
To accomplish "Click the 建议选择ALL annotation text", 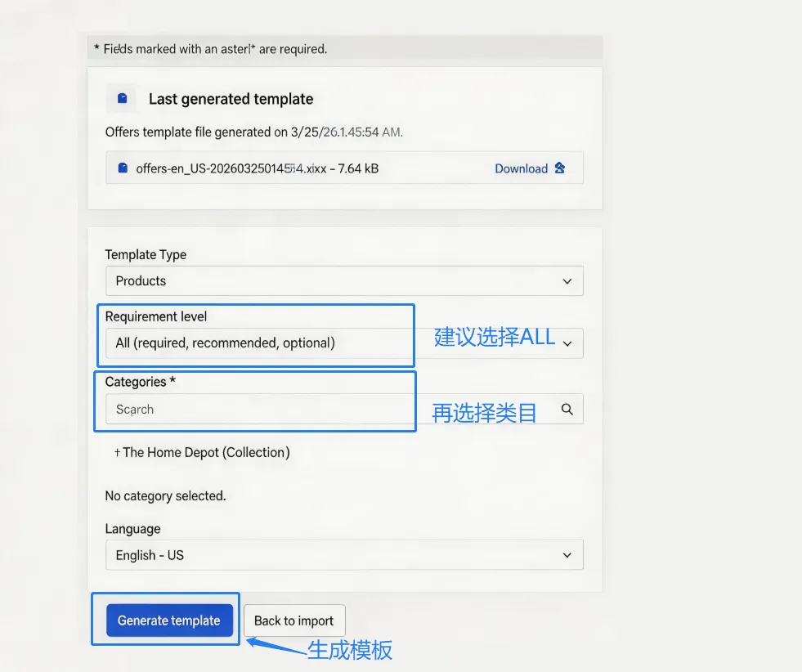I will [494, 336].
